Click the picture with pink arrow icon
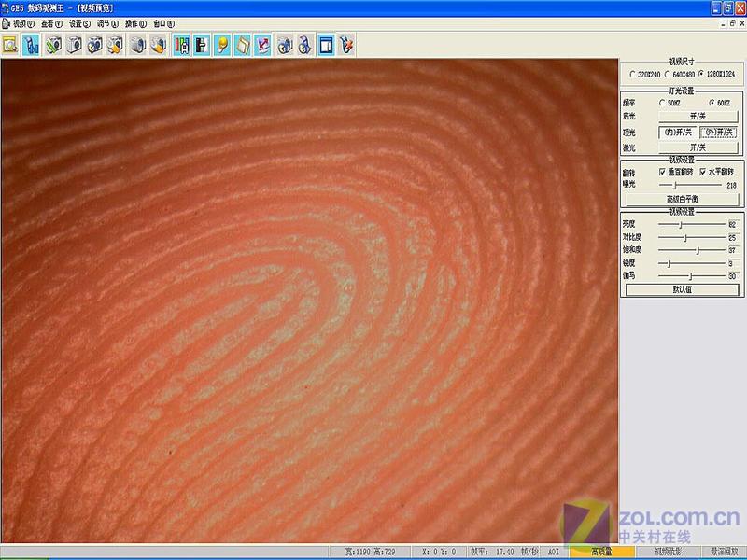This screenshot has height=560, width=747. 263,45
